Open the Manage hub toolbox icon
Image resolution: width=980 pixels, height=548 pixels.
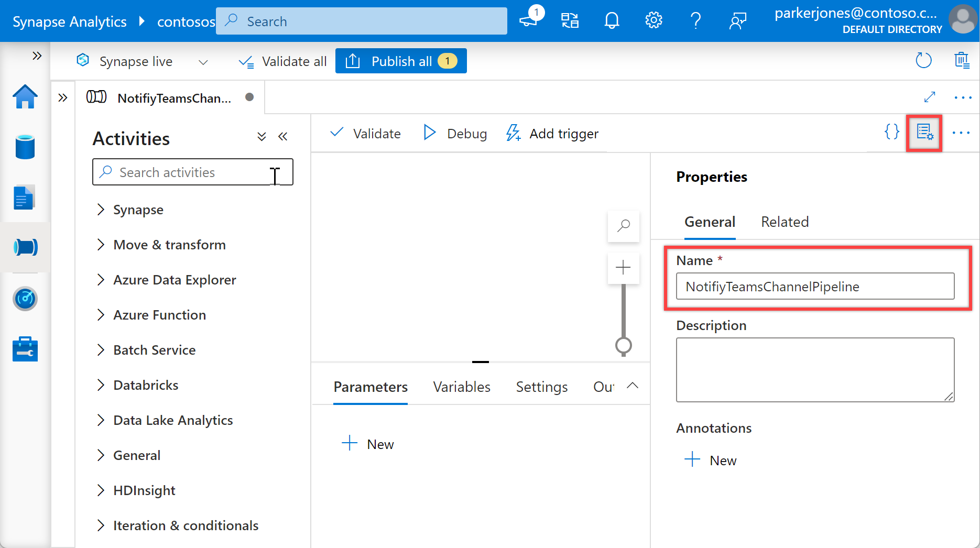pos(25,349)
